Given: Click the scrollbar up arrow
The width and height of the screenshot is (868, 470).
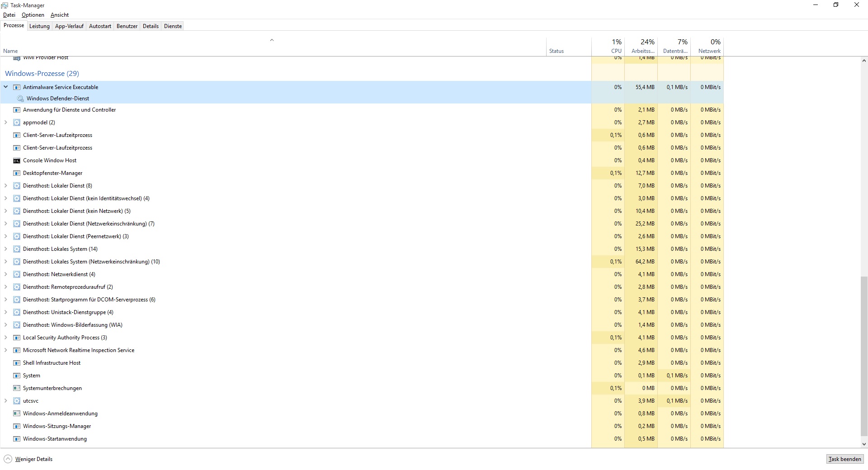Looking at the screenshot, I should pyautogui.click(x=864, y=61).
